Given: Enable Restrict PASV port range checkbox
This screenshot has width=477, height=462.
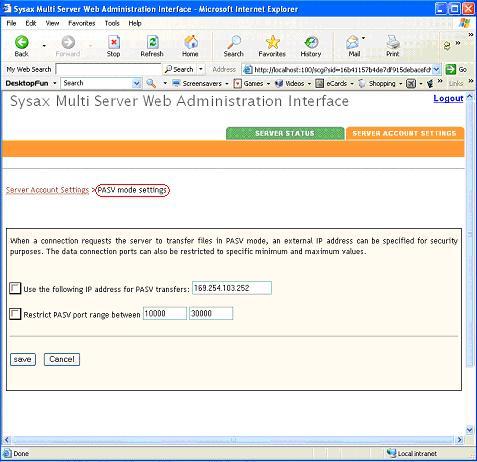Looking at the screenshot, I should click(15, 314).
